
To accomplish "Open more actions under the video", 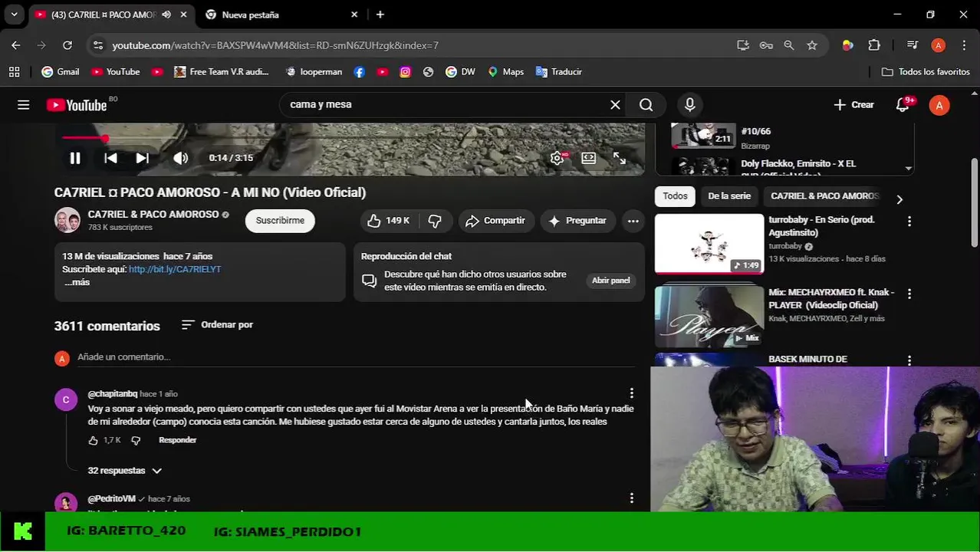I will coord(633,221).
